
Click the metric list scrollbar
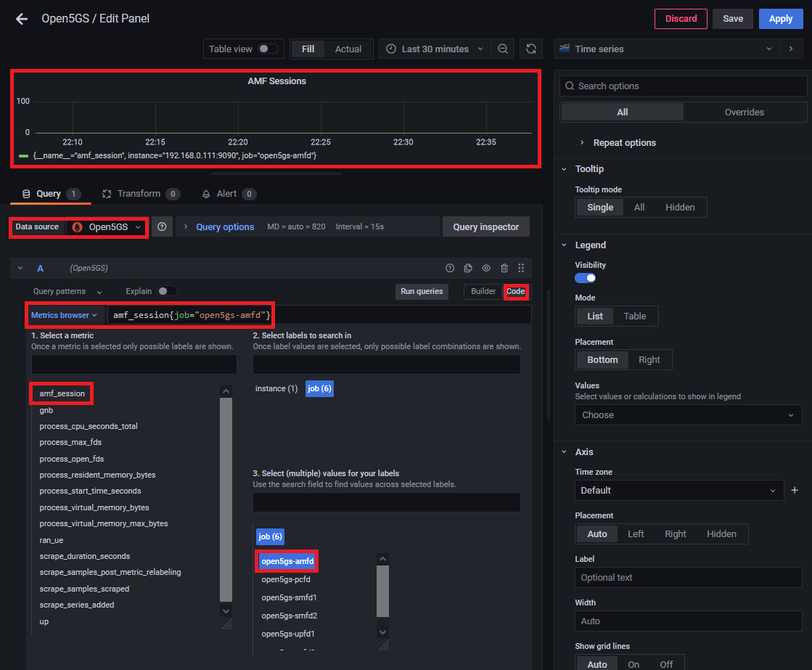coord(226,500)
